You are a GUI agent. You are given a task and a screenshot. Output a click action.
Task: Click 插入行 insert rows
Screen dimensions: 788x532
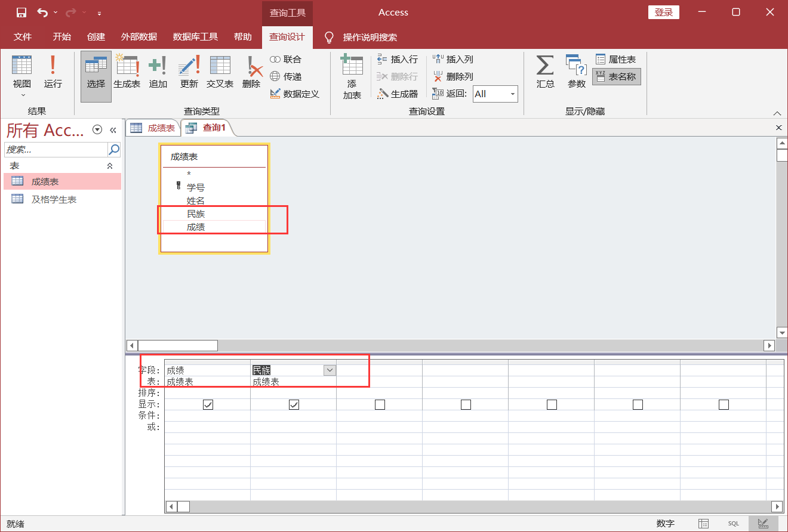click(398, 60)
